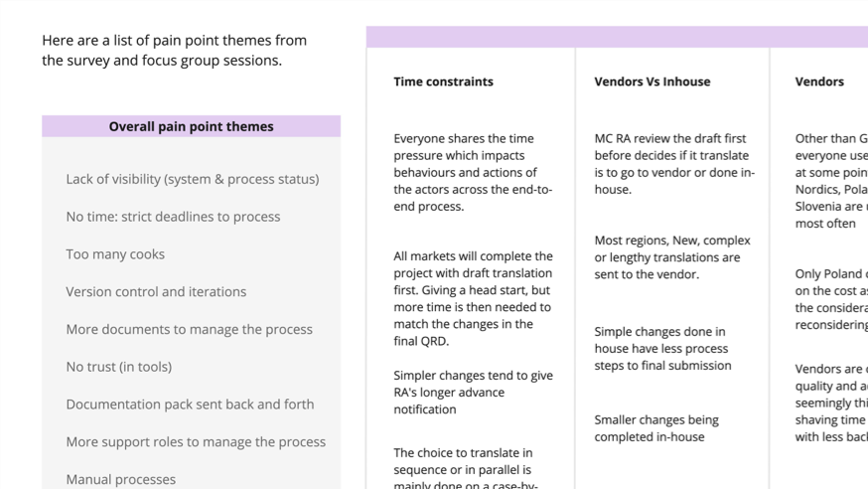
Task: Select the "Manual processes" theme
Action: pos(120,479)
